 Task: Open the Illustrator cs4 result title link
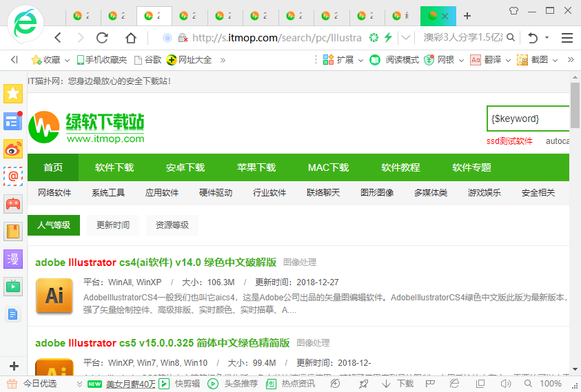(x=156, y=262)
